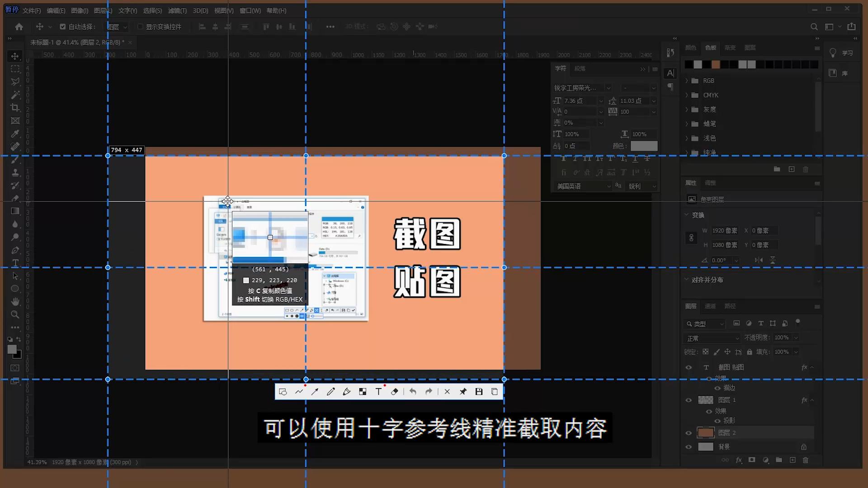Cancel the screenshot with the X button
The image size is (868, 488).
coord(447,391)
